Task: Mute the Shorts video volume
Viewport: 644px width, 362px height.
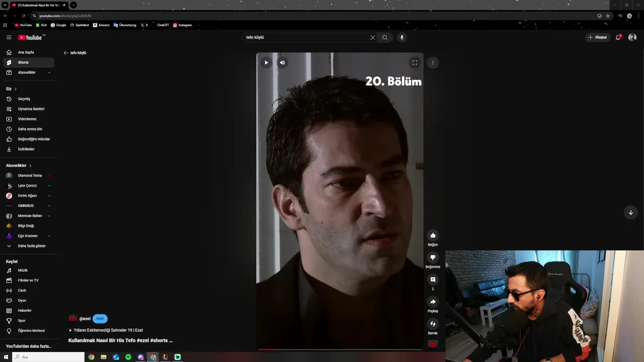Action: coord(282,63)
